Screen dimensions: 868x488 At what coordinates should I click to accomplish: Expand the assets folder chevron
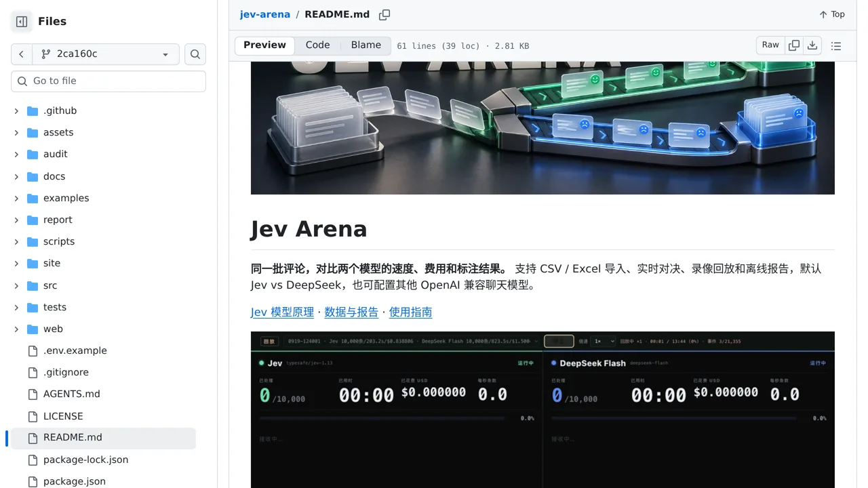16,132
